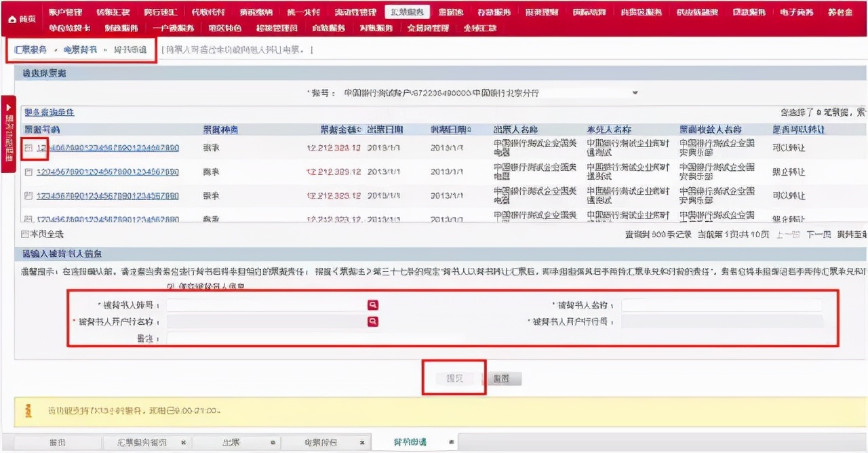This screenshot has height=453, width=868.
Task: Submit the form with the 提交 button
Action: pyautogui.click(x=454, y=378)
